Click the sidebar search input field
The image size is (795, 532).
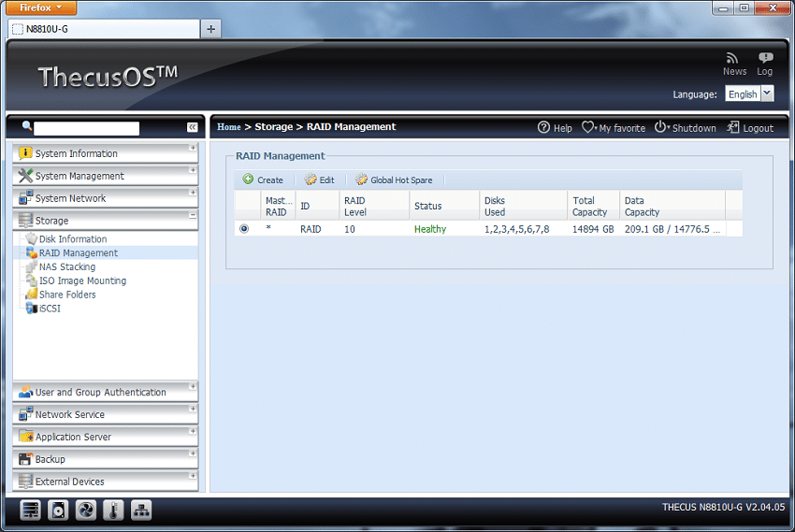pos(86,128)
